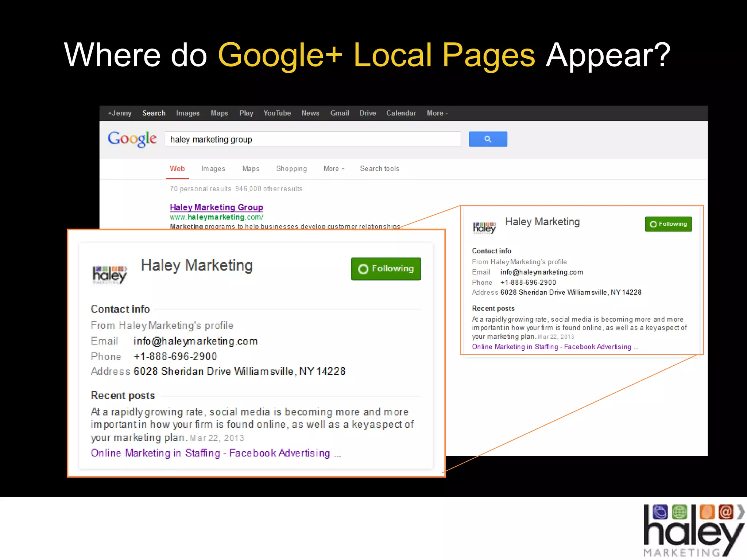
Task: Click the www.haleymarketing.com/ green URL
Action: click(x=216, y=217)
